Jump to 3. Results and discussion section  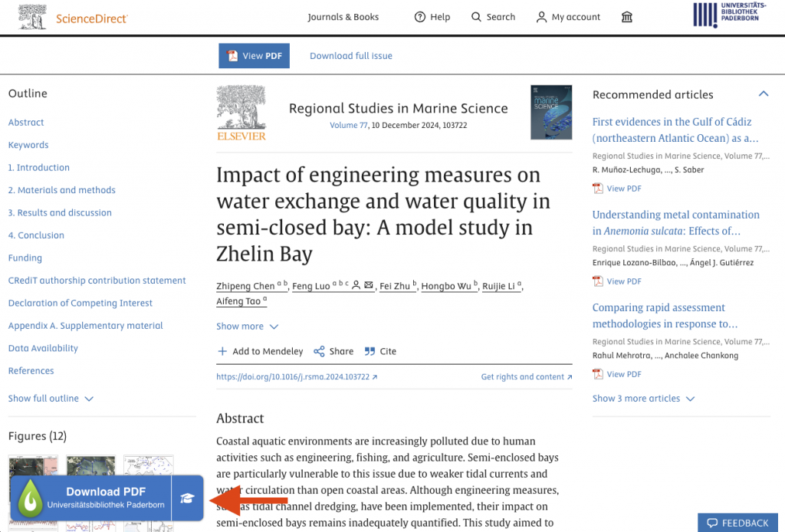tap(60, 212)
